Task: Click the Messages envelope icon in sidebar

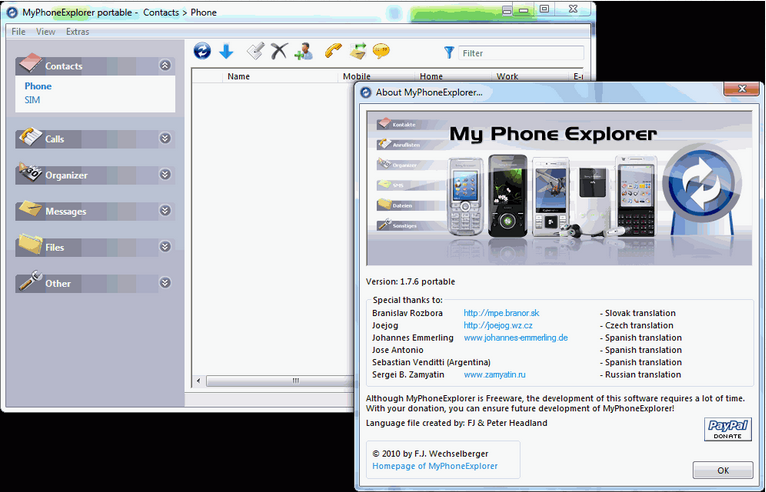Action: 30,209
